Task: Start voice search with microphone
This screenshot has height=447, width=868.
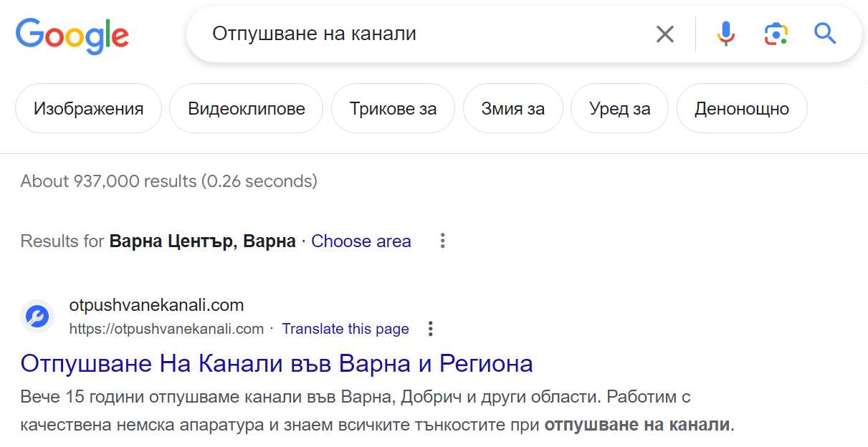Action: point(725,34)
